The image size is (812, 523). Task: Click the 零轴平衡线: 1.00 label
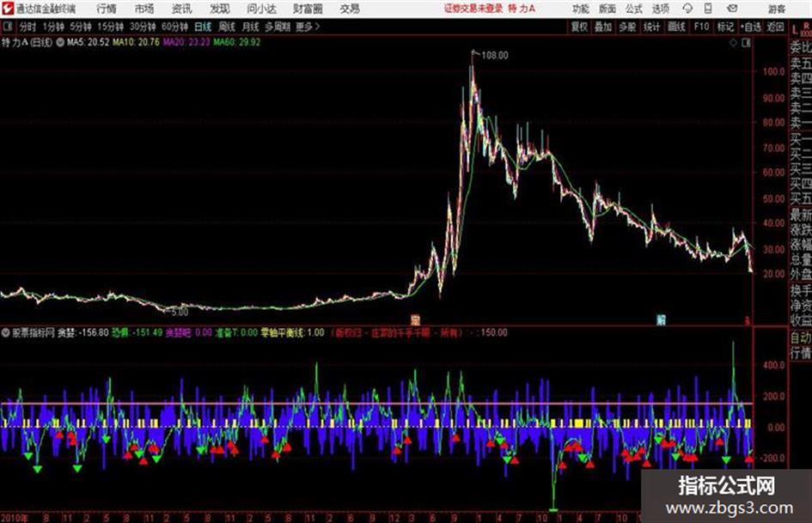pos(292,332)
